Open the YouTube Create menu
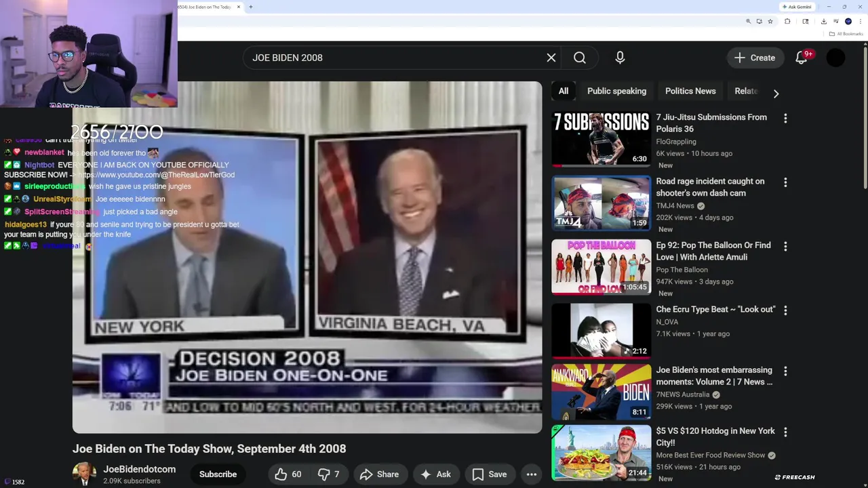Image resolution: width=868 pixels, height=488 pixels. [755, 58]
